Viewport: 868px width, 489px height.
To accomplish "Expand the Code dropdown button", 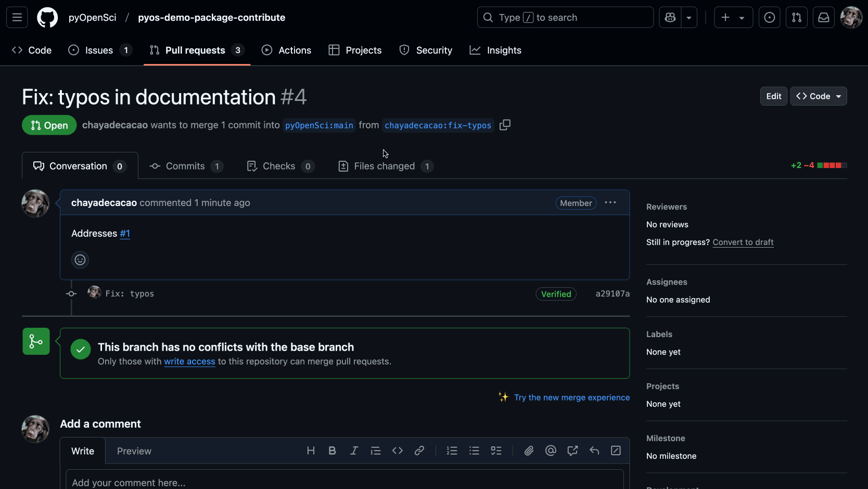I will coord(819,96).
